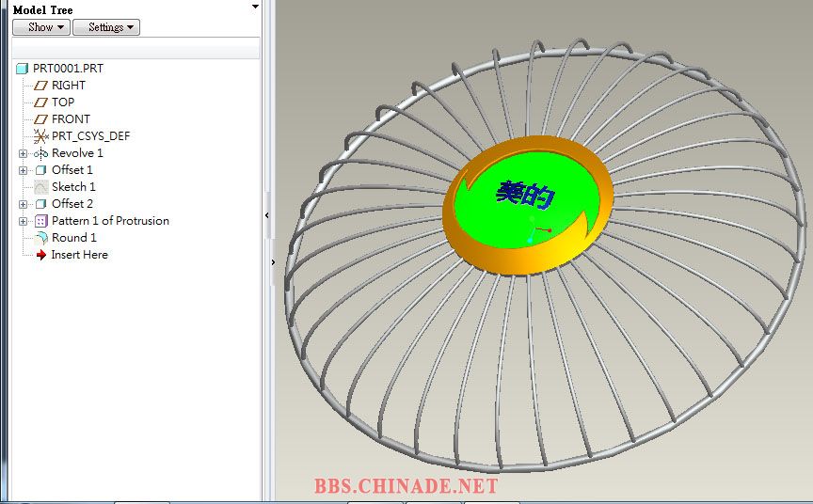Screen dimensions: 813x504
Task: Click the Insert Here red arrow
Action: coord(41,255)
